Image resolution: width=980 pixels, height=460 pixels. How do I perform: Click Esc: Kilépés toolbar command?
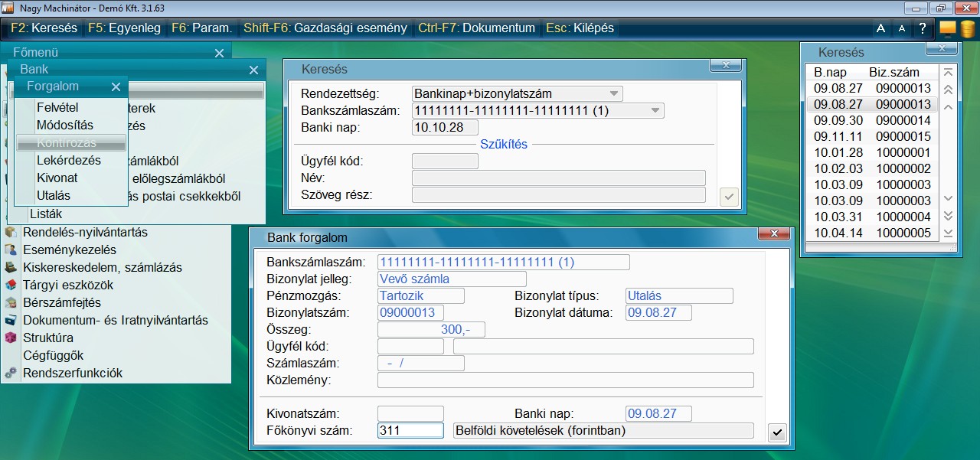click(x=580, y=28)
